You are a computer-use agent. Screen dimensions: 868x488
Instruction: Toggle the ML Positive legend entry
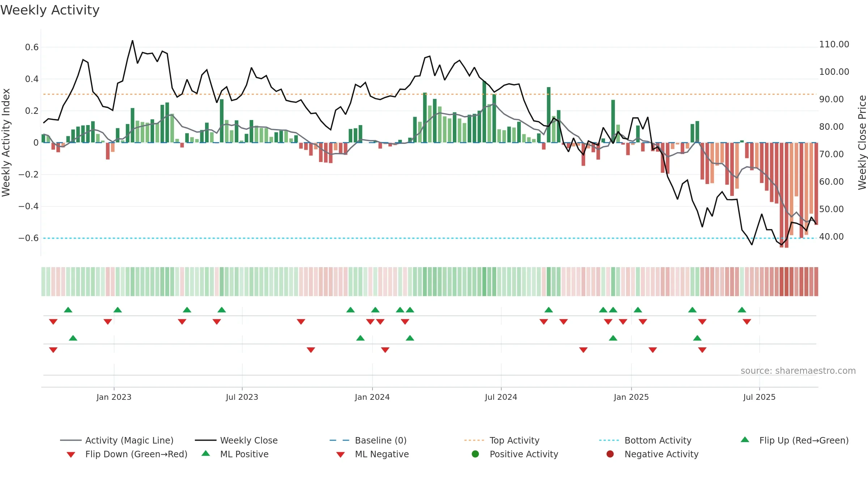235,454
